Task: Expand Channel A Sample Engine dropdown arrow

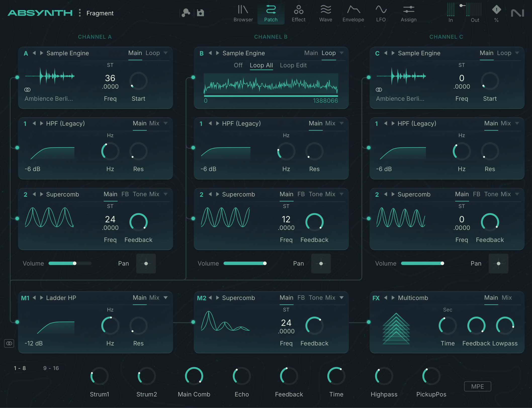Action: pos(165,53)
